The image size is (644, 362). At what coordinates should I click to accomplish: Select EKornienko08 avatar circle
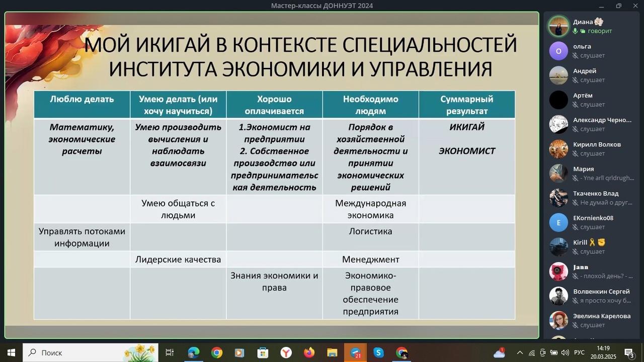pos(558,223)
